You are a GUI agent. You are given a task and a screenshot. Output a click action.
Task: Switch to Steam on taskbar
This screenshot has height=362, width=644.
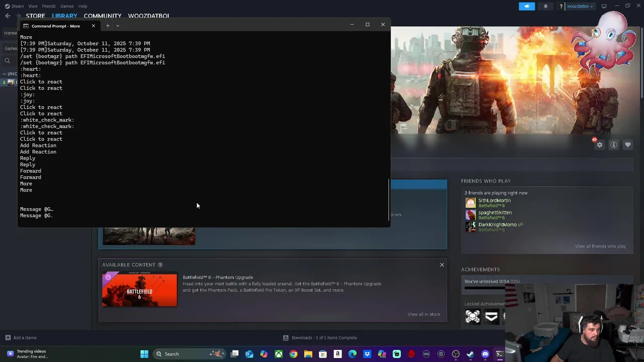[x=470, y=354]
